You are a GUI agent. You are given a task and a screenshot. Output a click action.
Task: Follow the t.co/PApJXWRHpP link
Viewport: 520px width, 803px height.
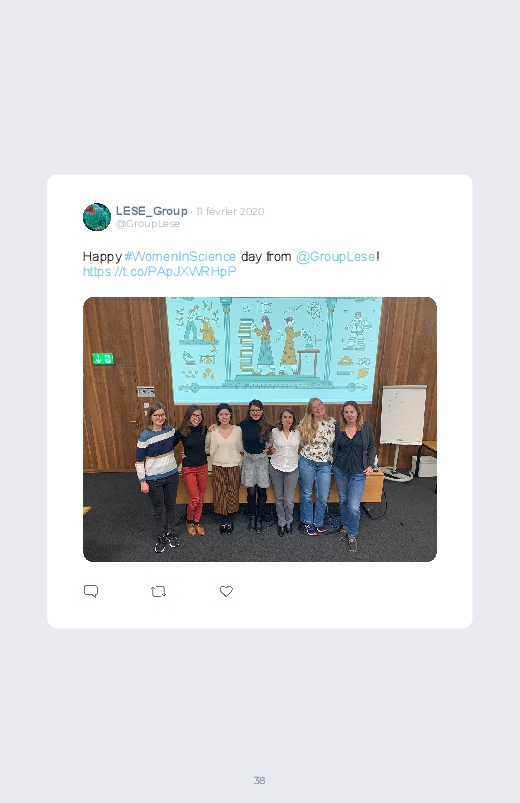pos(159,271)
